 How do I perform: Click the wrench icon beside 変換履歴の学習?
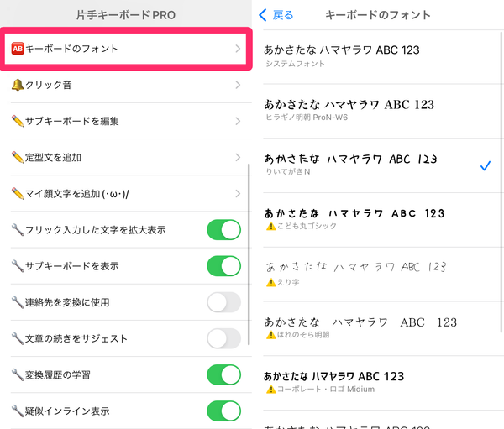coord(18,374)
